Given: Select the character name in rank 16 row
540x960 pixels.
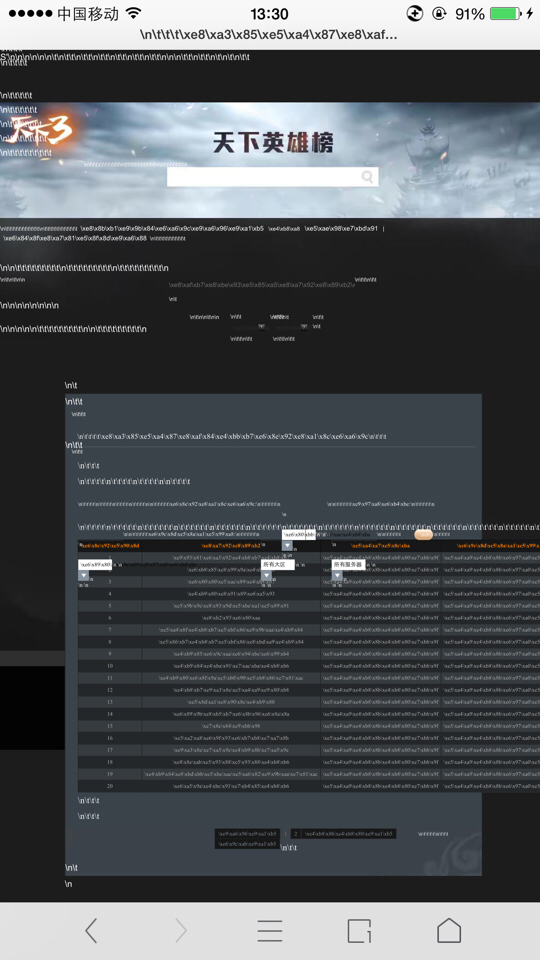Looking at the screenshot, I should click(231, 738).
